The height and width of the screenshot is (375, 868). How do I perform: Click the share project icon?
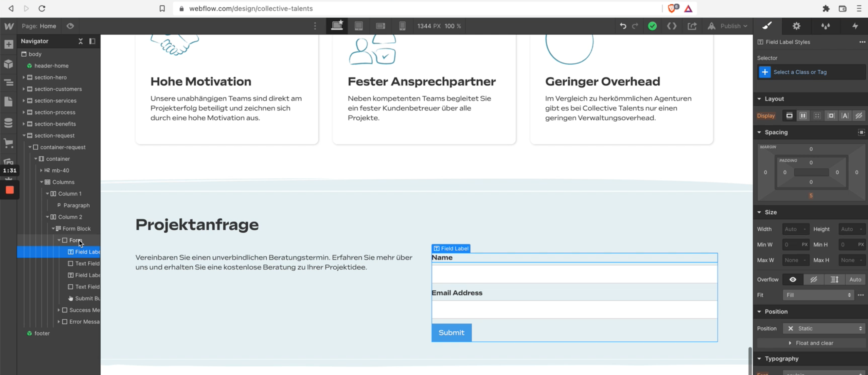click(x=692, y=26)
